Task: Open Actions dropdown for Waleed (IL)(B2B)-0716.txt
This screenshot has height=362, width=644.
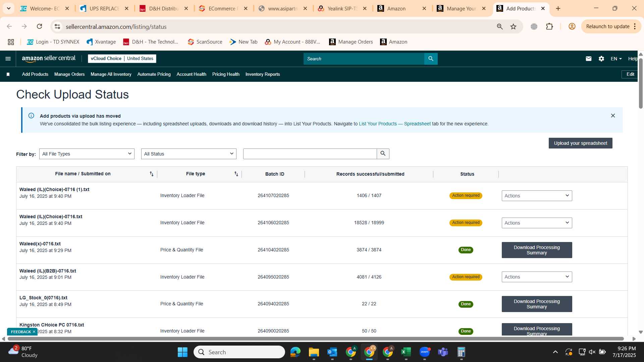Action: (x=537, y=277)
